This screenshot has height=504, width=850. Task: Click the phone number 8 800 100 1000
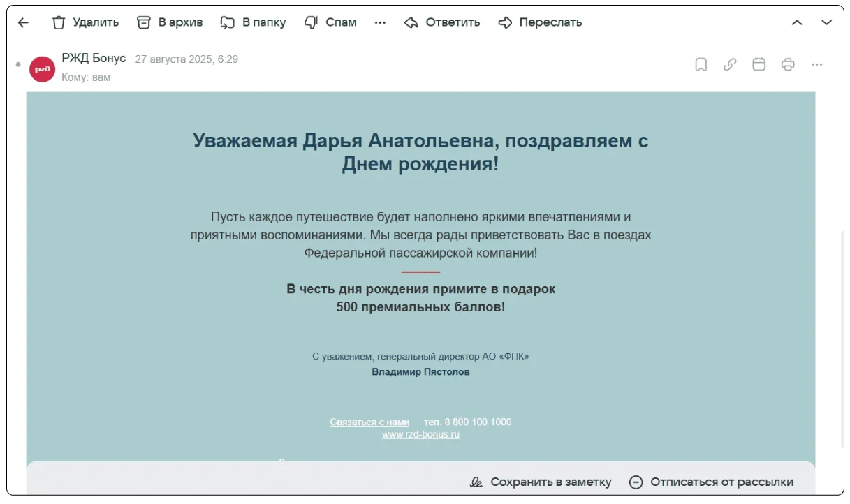(x=478, y=422)
